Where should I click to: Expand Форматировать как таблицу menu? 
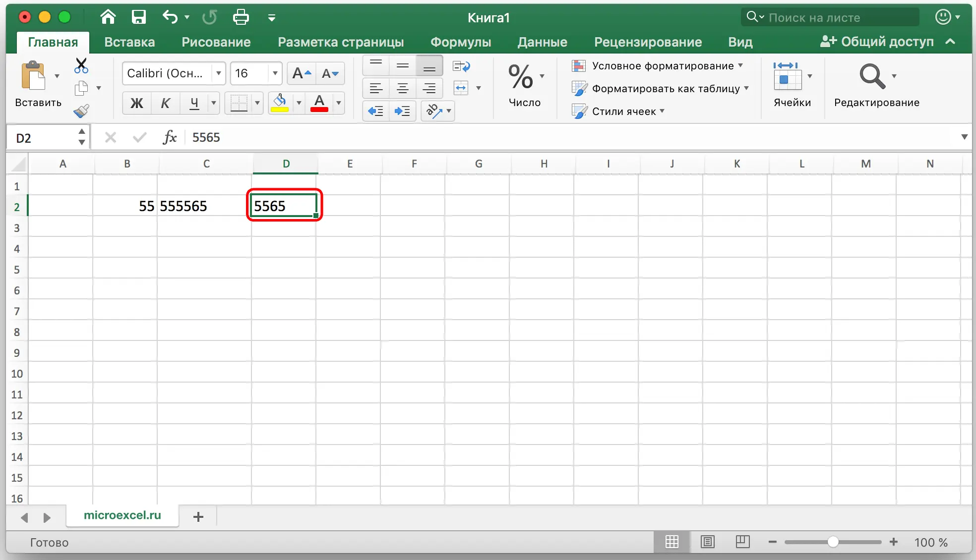(x=660, y=89)
